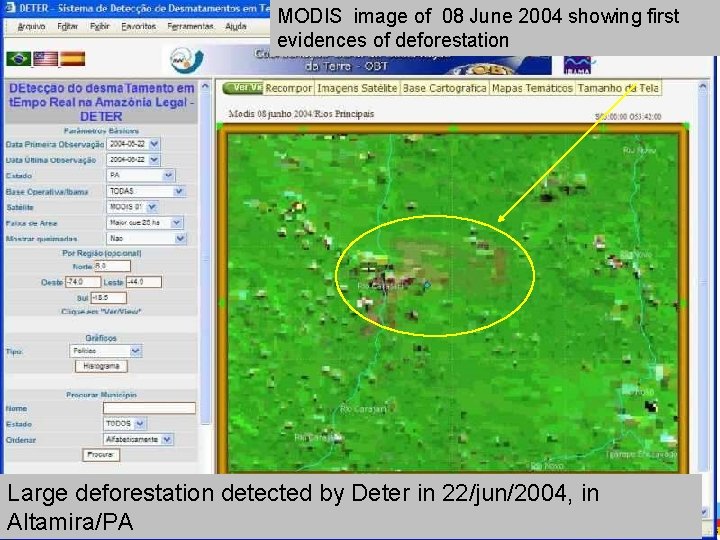
Task: Open the Ajuda menu
Action: (236, 27)
